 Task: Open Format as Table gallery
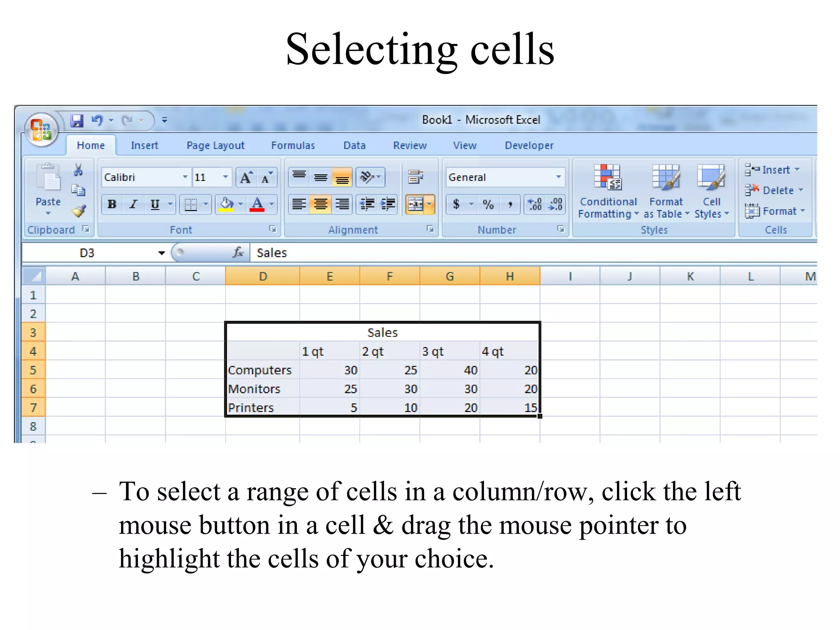point(666,191)
